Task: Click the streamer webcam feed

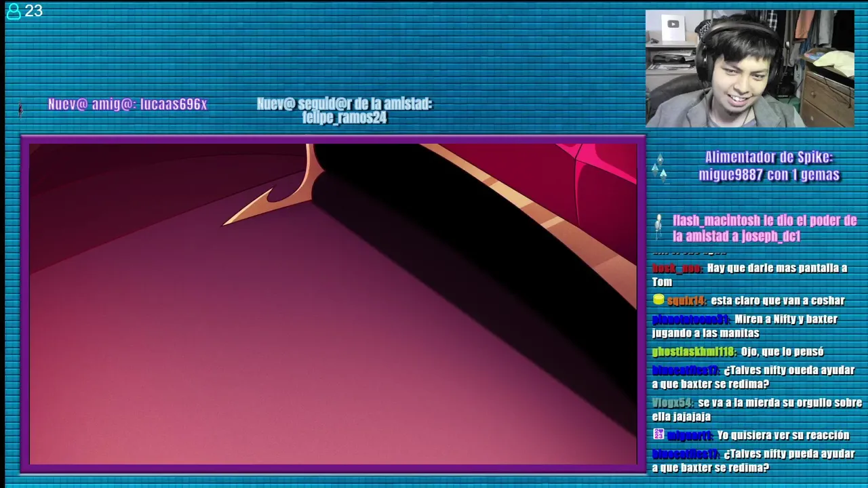Action: (750, 68)
